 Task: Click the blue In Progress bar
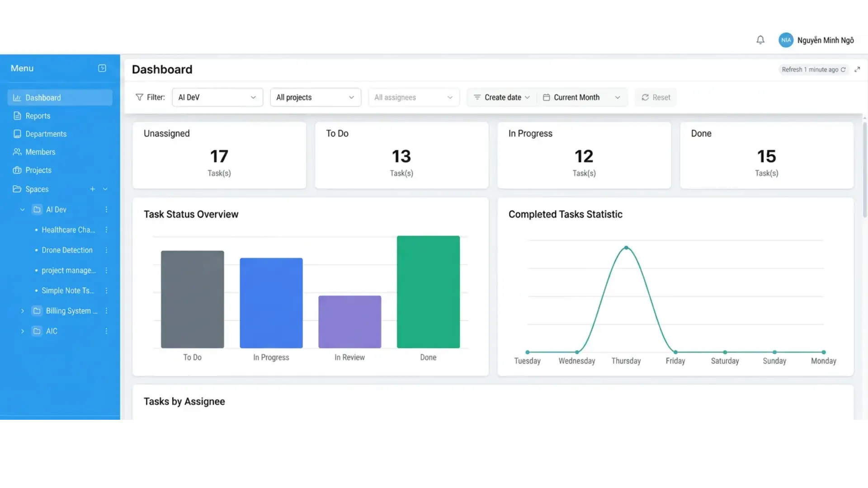tap(271, 303)
